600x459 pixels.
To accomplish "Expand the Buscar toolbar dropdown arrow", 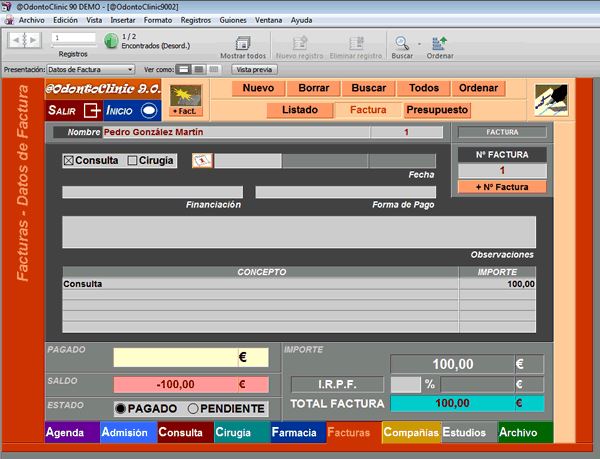I will click(x=419, y=44).
